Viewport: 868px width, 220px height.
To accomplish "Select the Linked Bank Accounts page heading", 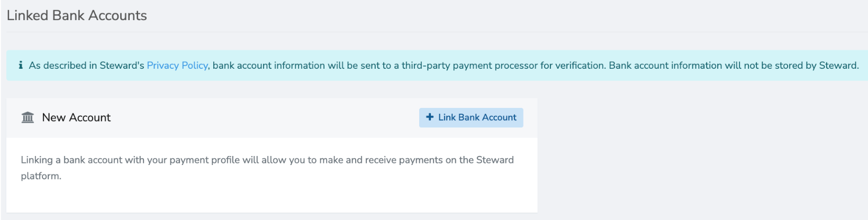I will tap(77, 15).
